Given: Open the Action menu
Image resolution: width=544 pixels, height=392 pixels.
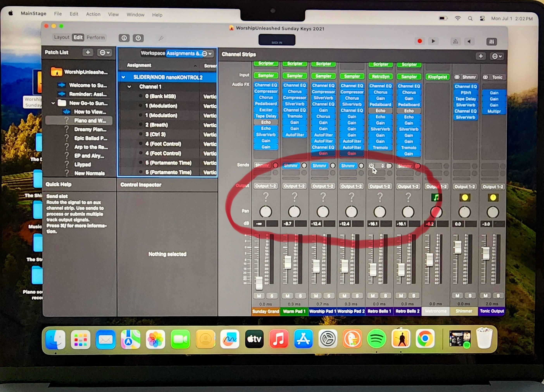Looking at the screenshot, I should coord(93,14).
